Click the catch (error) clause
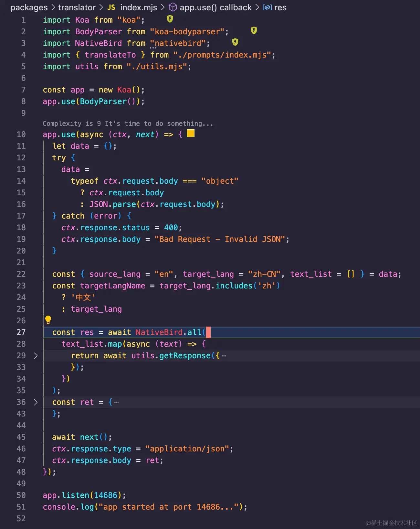 coord(91,216)
